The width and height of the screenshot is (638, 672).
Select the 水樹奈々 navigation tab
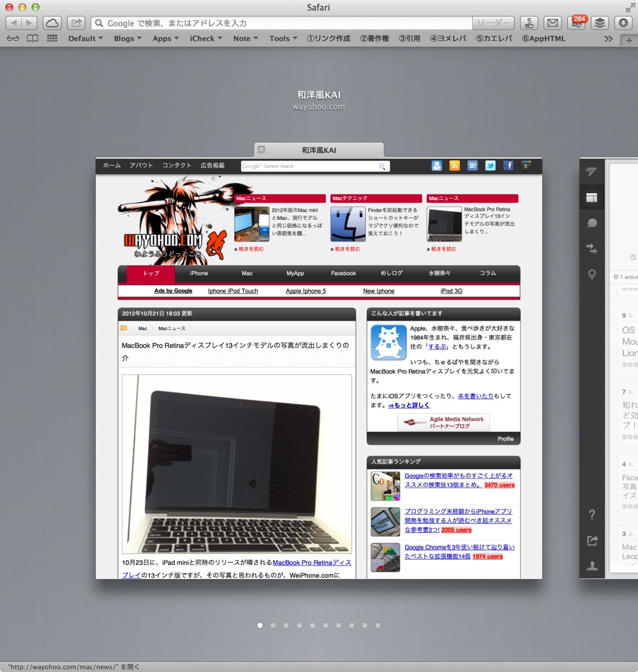pyautogui.click(x=440, y=274)
